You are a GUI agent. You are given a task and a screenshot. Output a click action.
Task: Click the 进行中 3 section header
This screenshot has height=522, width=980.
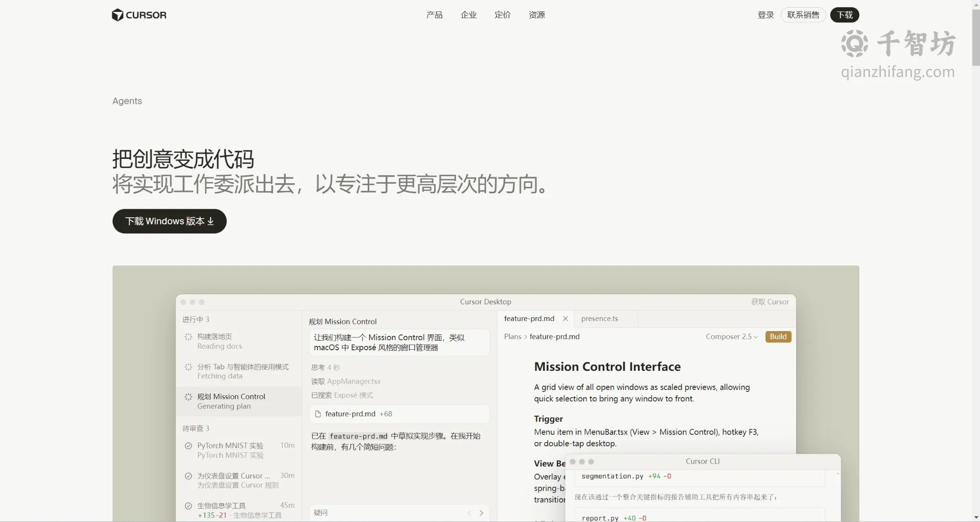[x=195, y=319]
